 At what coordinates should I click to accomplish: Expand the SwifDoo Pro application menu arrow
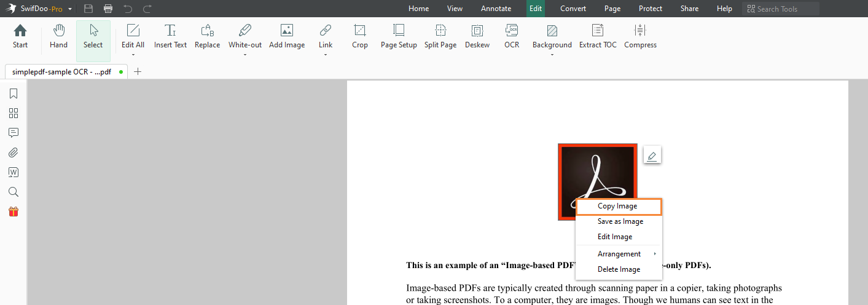70,9
